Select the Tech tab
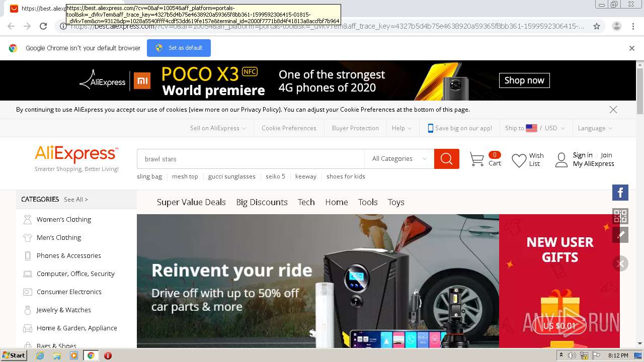The image size is (644, 362). pyautogui.click(x=306, y=202)
